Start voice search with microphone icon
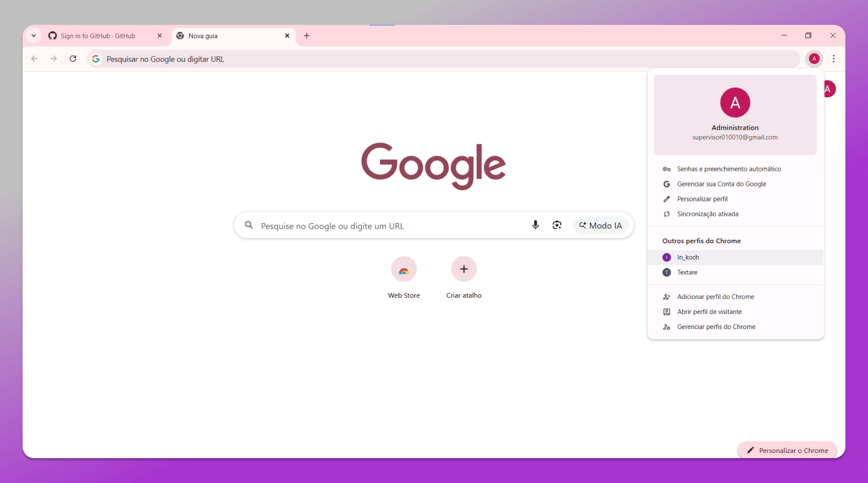The height and width of the screenshot is (483, 868). 535,225
